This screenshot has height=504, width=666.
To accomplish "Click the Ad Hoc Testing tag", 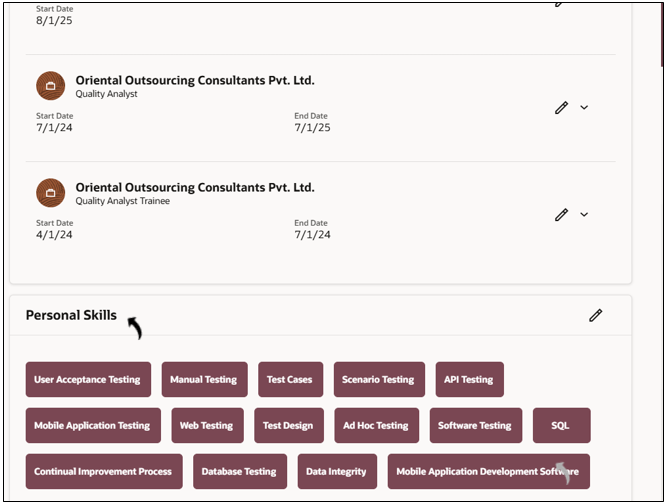I will click(x=376, y=426).
